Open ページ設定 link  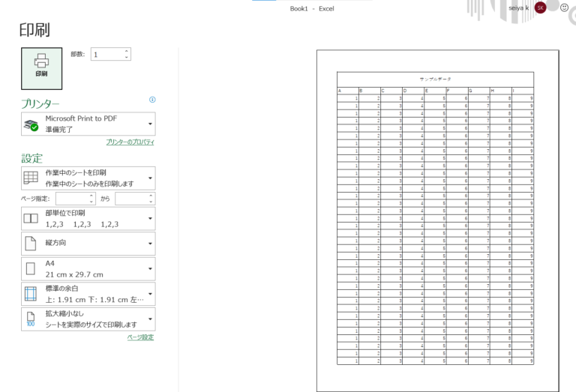tap(140, 337)
